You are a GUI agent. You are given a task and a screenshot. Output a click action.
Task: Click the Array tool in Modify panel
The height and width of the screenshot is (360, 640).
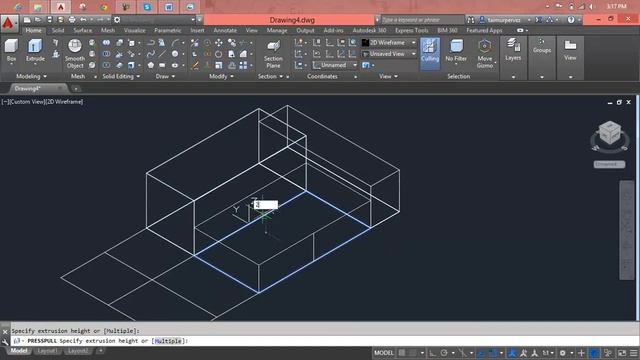click(x=243, y=65)
